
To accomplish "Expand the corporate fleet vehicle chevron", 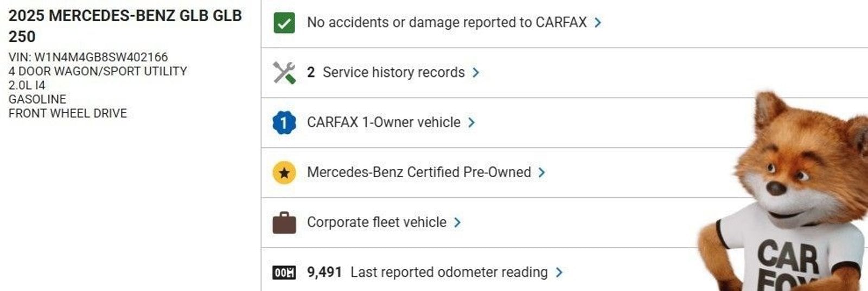I will [x=457, y=223].
